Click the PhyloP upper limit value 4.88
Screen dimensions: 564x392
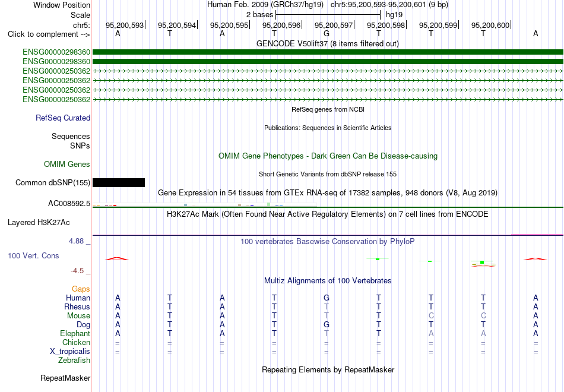point(76,241)
